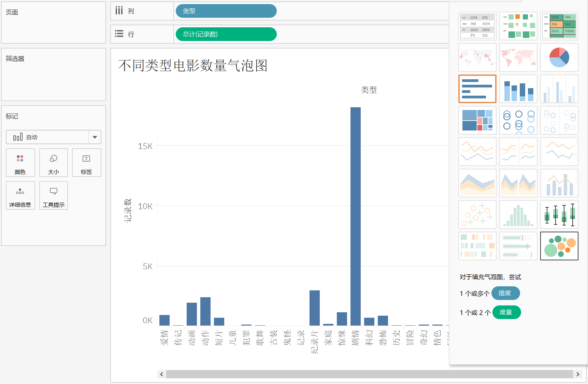Select the symbol map chart type

point(477,57)
